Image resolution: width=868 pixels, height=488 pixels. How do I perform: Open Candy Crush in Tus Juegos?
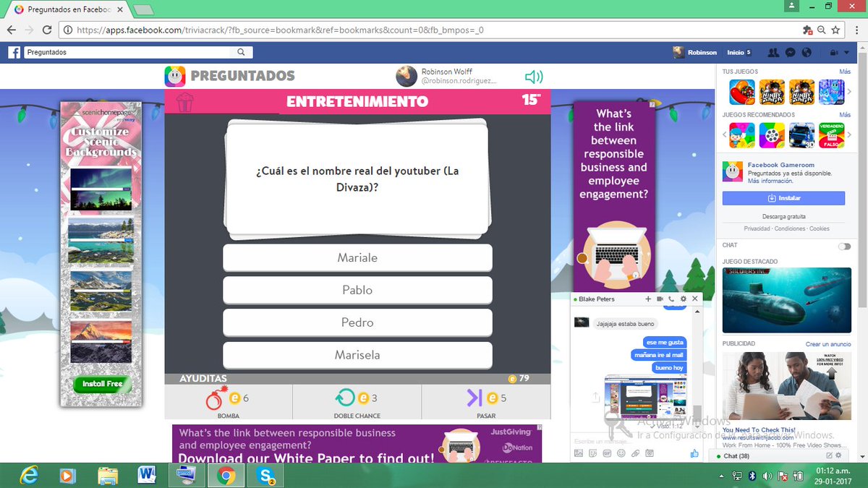pyautogui.click(x=742, y=92)
